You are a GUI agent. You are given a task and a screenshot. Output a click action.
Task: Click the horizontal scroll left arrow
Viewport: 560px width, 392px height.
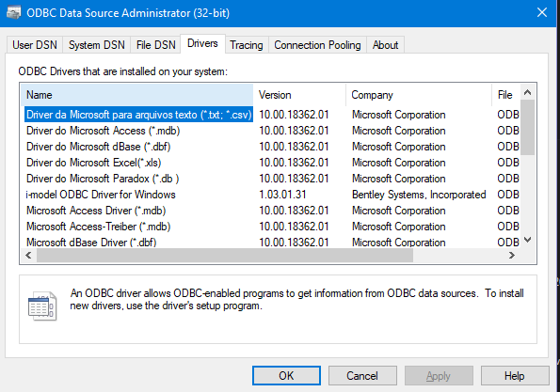28,256
